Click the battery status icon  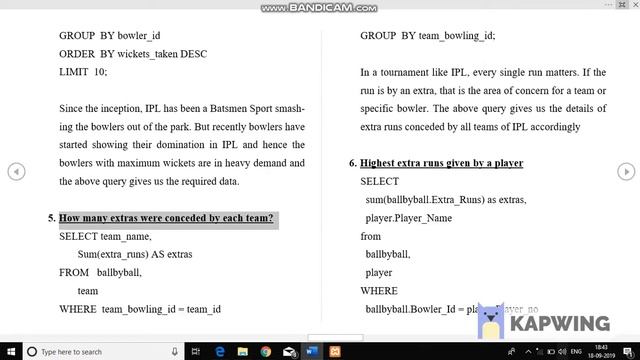pos(551,351)
